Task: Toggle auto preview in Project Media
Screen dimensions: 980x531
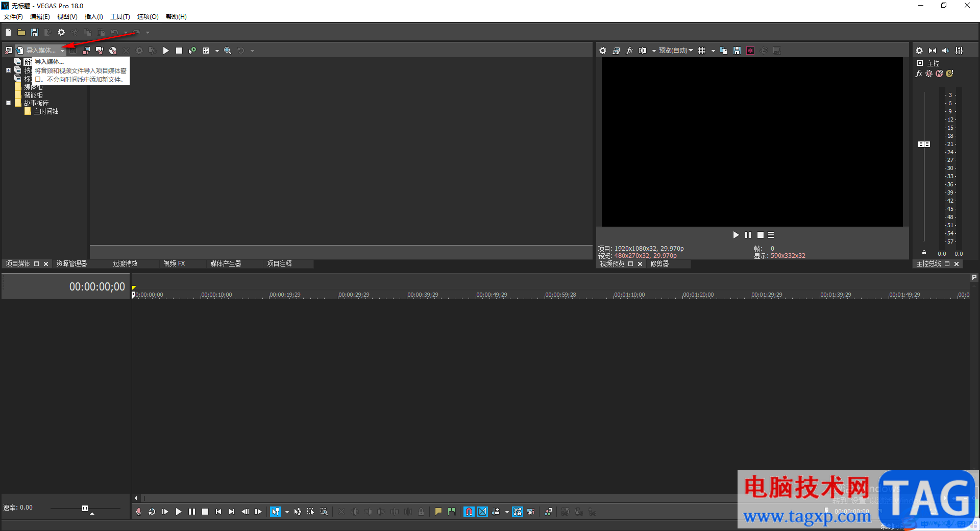Action: pos(192,51)
